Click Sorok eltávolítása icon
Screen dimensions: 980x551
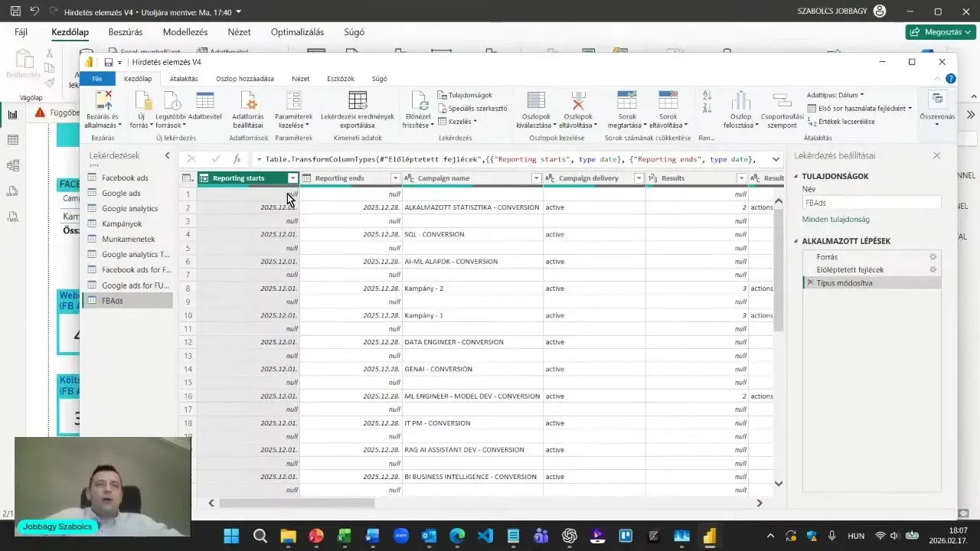point(668,101)
